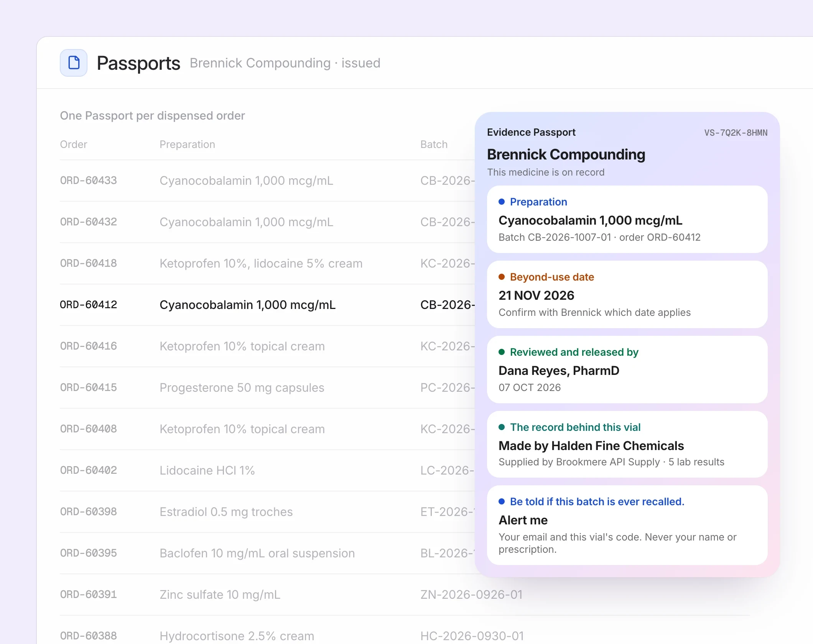Viewport: 813px width, 644px height.
Task: Click the Order column header
Action: point(74,145)
